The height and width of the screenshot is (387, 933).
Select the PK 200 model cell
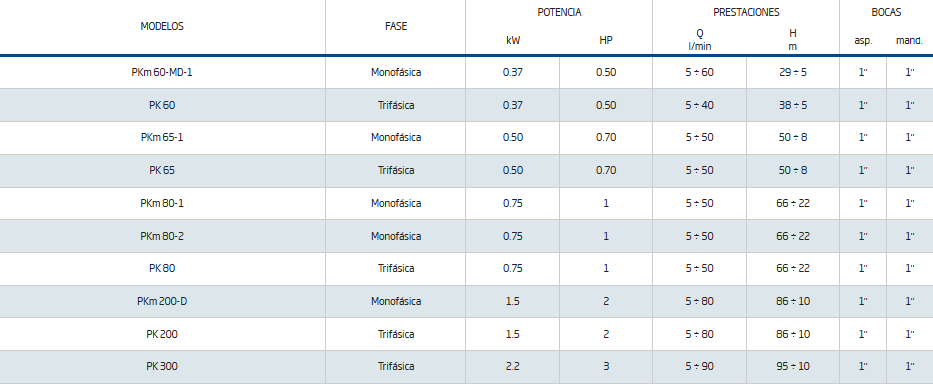[x=162, y=334]
